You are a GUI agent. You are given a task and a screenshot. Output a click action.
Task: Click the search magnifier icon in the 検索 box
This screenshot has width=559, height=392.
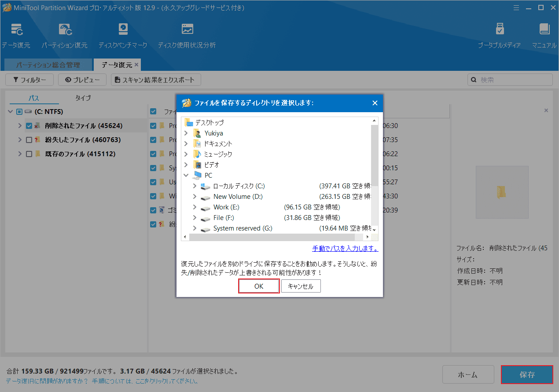[x=474, y=80]
